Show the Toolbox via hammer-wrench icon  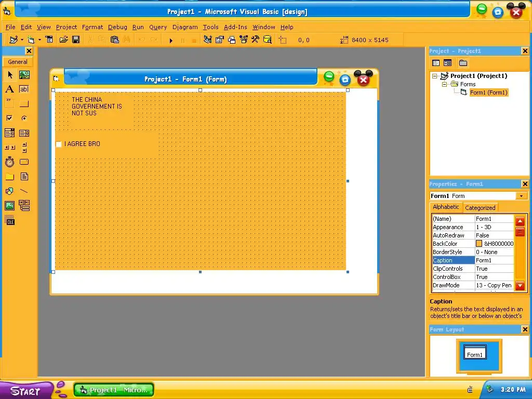point(256,39)
